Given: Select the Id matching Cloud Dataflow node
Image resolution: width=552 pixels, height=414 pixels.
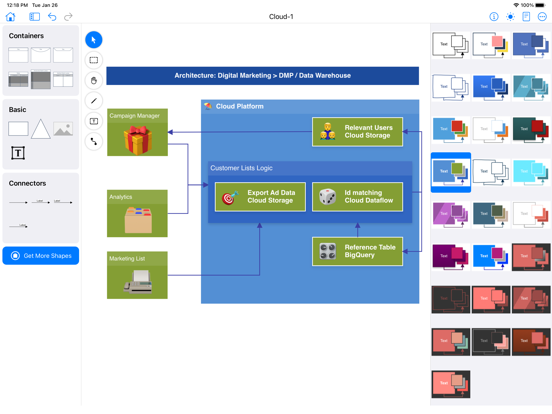Looking at the screenshot, I should point(358,197).
